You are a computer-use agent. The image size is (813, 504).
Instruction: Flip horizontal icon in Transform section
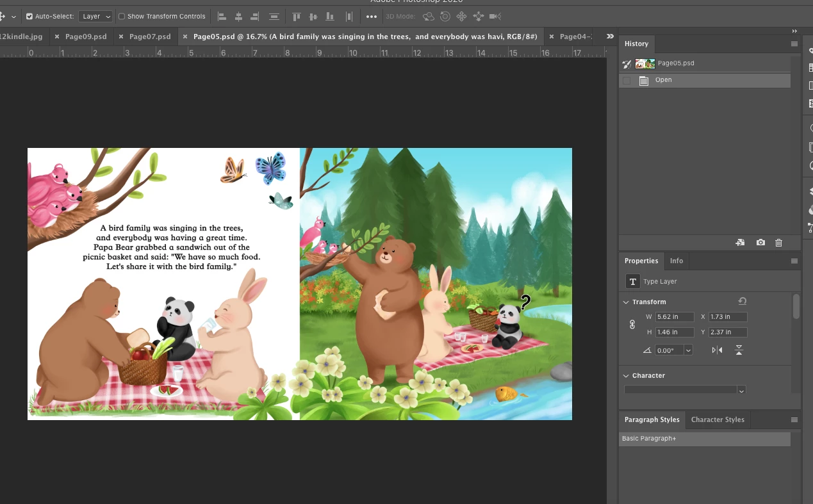pyautogui.click(x=717, y=350)
